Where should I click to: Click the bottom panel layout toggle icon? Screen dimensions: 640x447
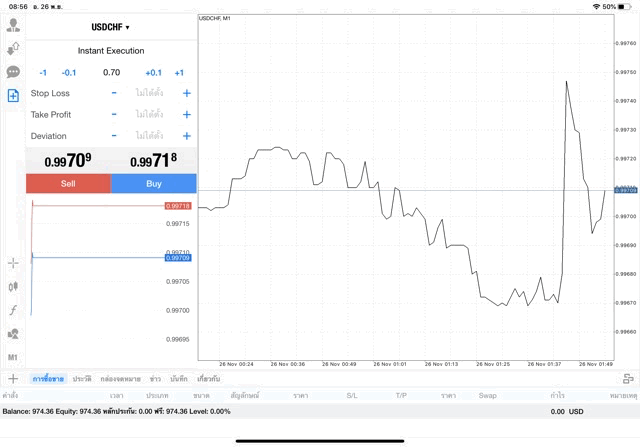628,379
